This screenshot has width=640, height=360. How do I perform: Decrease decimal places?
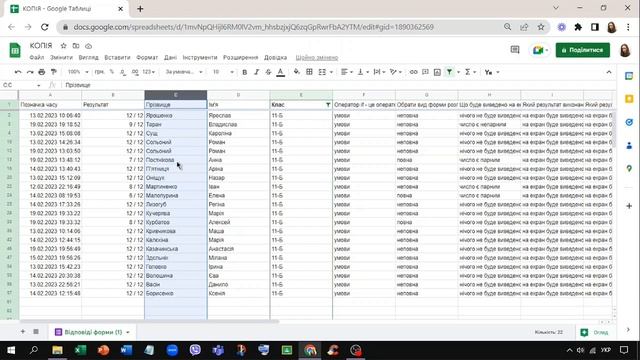[123, 72]
